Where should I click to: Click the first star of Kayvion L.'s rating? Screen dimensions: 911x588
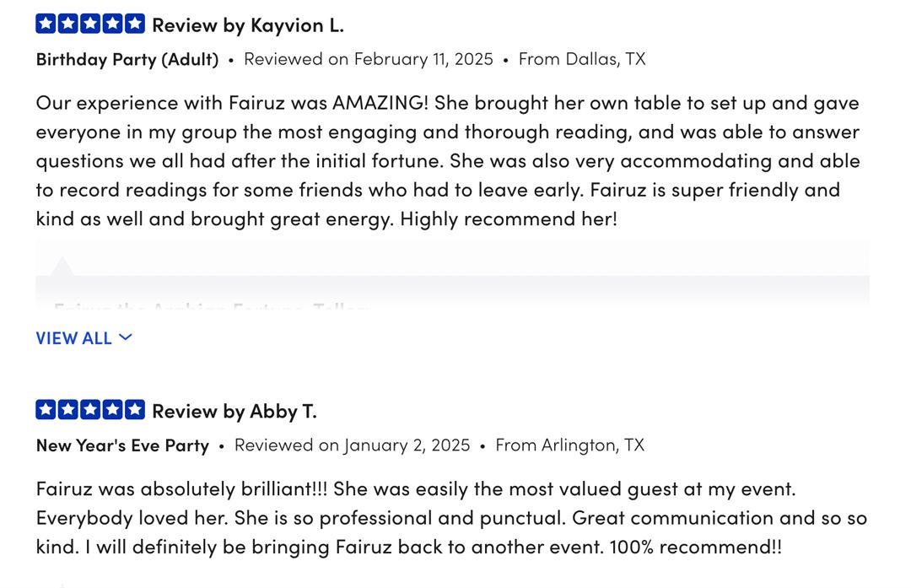pos(46,24)
